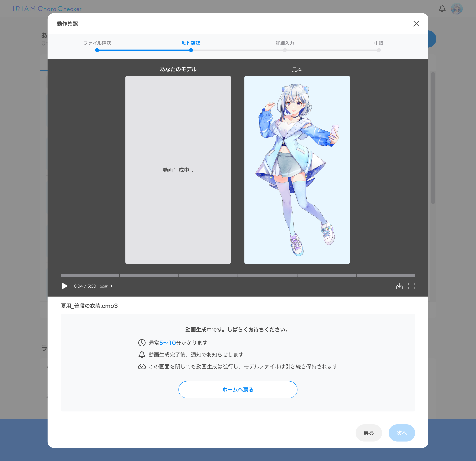
Task: Click the 0:04 / 5:00 time display
Action: click(85, 286)
